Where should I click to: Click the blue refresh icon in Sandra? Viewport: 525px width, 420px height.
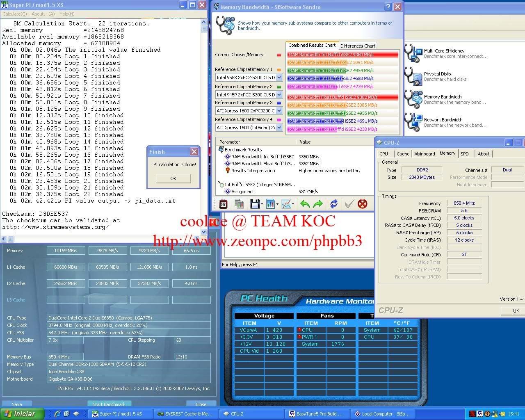pyautogui.click(x=334, y=204)
